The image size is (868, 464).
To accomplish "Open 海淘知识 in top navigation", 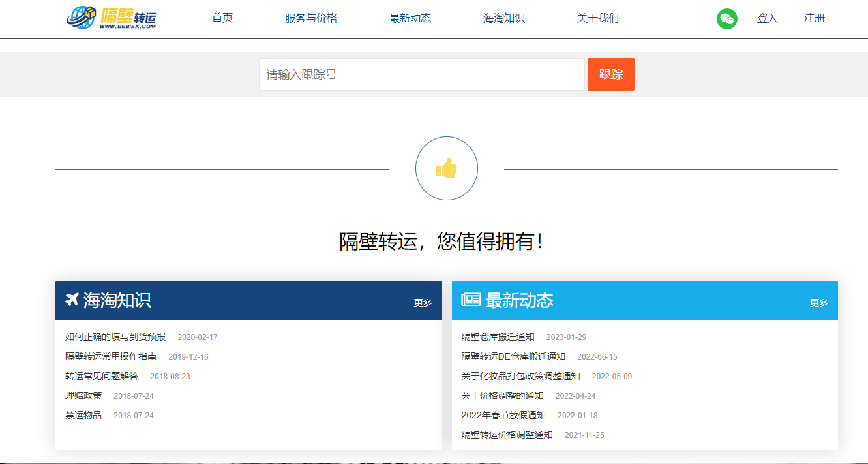I will coord(504,18).
